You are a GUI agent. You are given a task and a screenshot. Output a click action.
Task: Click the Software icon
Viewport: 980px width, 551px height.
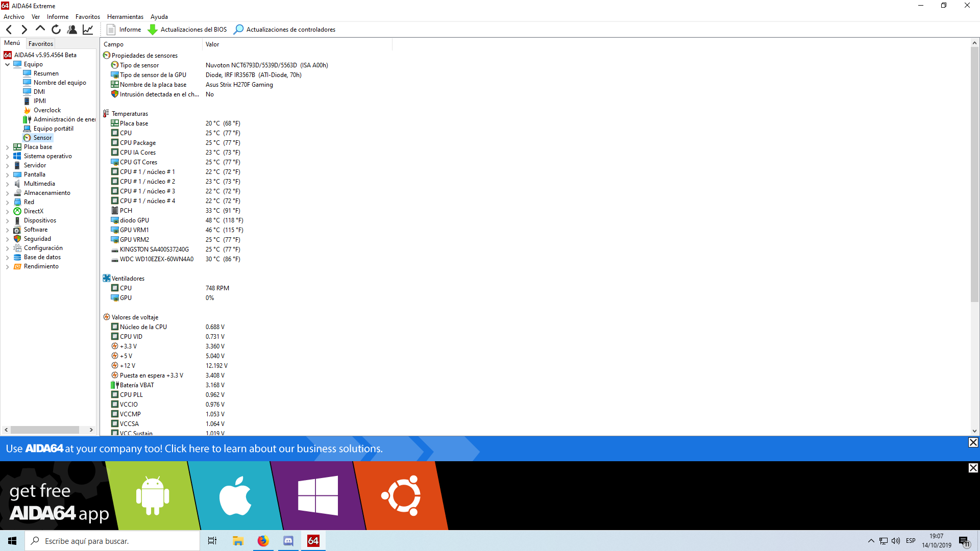17,230
